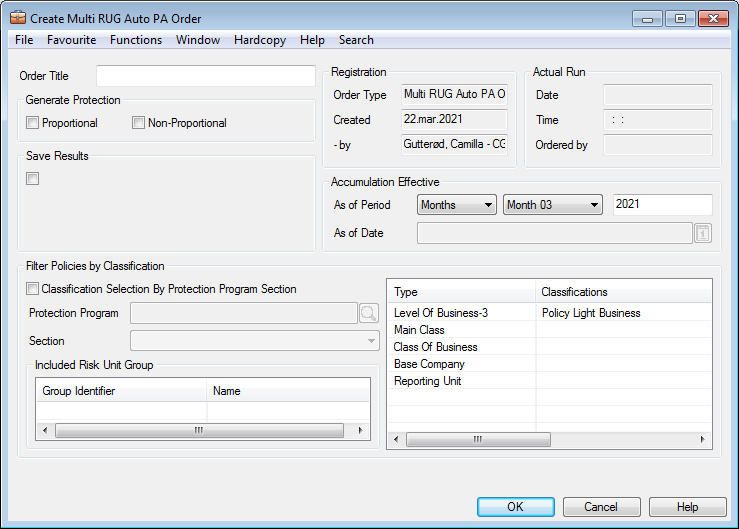
Task: Click right scroll arrow of Risk Unit Group list
Action: click(361, 430)
